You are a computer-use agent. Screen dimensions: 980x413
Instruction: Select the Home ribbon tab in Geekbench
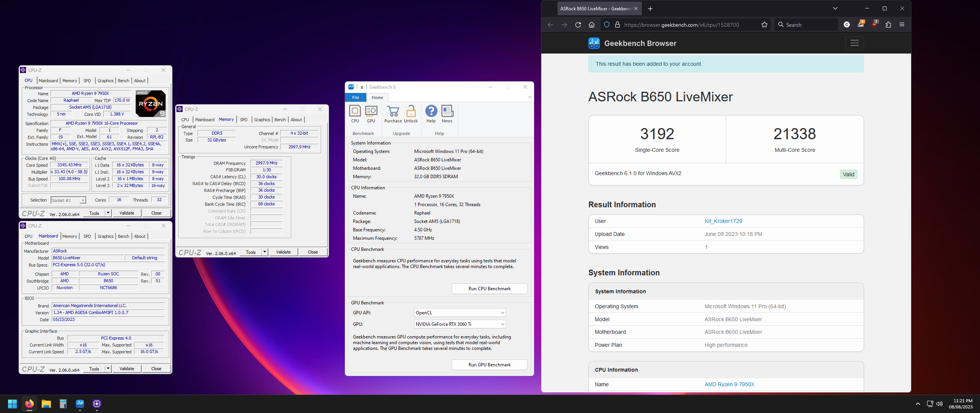click(x=377, y=98)
